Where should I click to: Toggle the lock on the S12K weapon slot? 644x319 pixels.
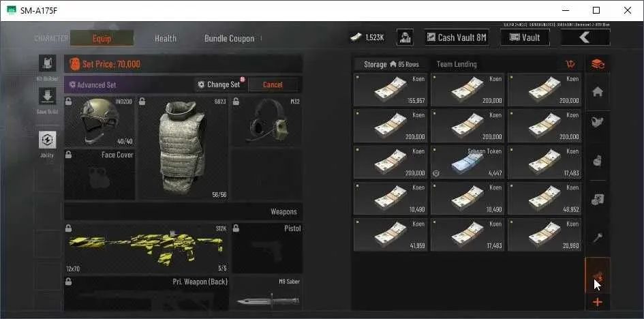[69, 228]
